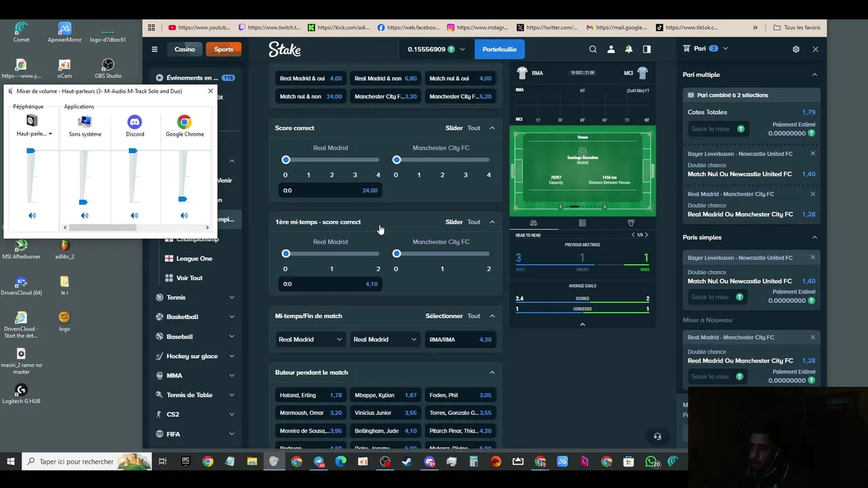868x488 pixels.
Task: Remove Bayer Leverkusen bet from Paris simples
Action: (x=812, y=258)
